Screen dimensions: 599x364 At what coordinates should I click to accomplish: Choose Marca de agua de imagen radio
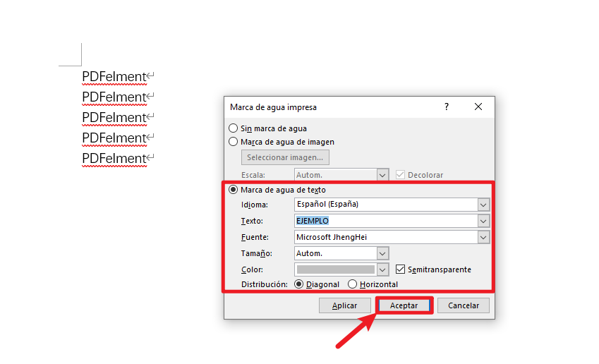point(233,142)
